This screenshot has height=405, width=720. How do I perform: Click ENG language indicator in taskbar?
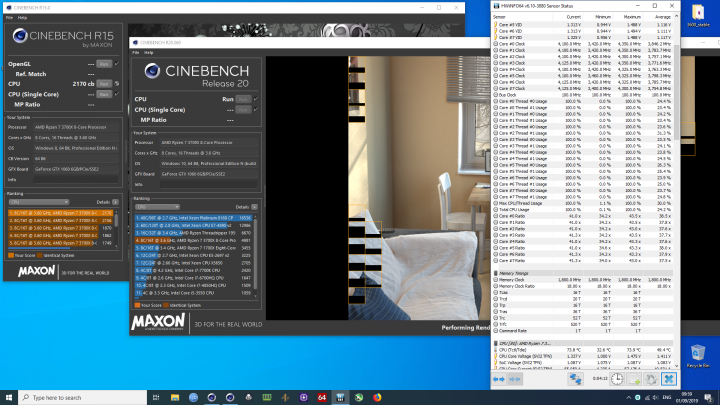[667, 398]
